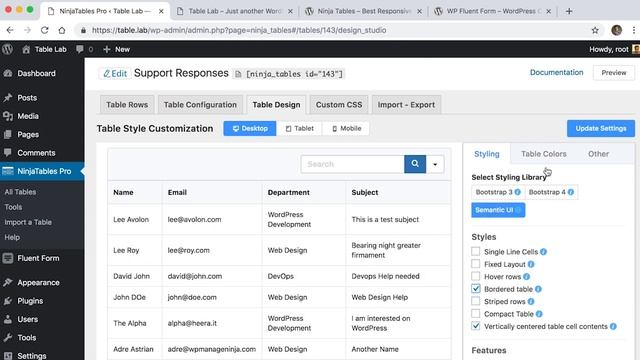Switch preview to Mobile view

point(346,129)
